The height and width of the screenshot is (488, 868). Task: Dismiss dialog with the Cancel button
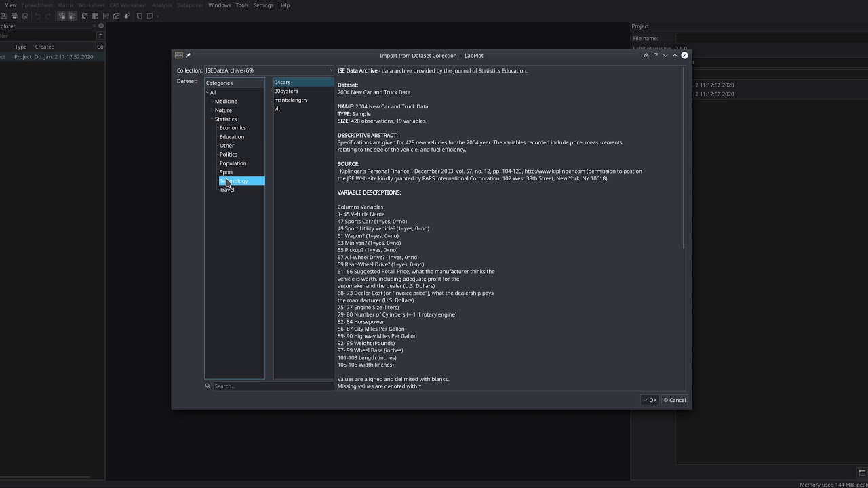[675, 400]
